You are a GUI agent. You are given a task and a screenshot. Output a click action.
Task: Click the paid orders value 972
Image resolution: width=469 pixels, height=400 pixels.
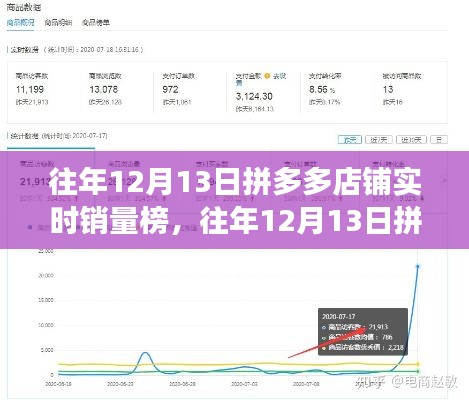click(x=170, y=89)
